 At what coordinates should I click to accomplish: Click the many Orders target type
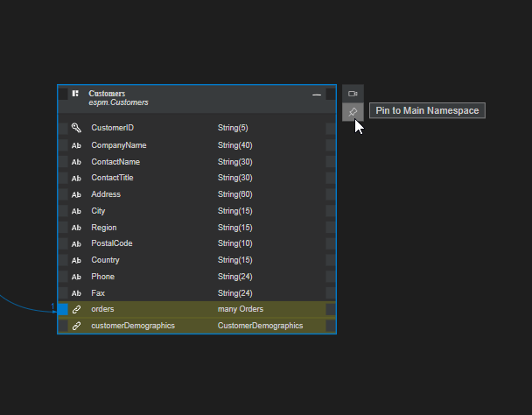click(x=241, y=309)
